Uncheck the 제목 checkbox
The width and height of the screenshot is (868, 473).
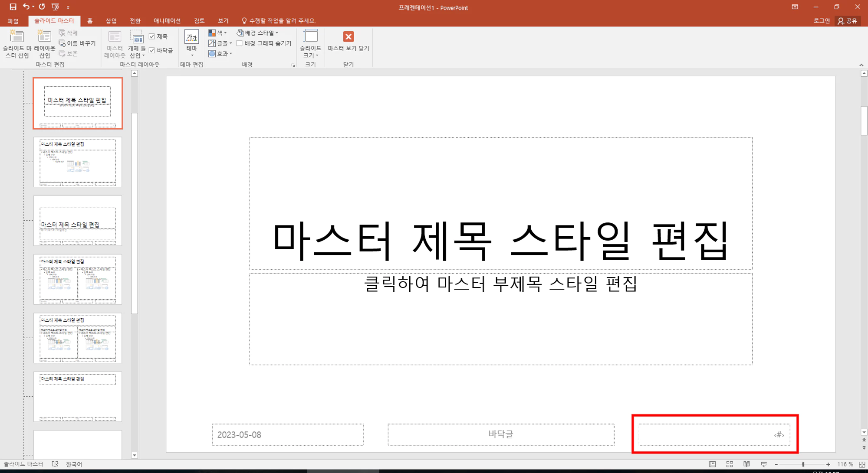[x=152, y=36]
